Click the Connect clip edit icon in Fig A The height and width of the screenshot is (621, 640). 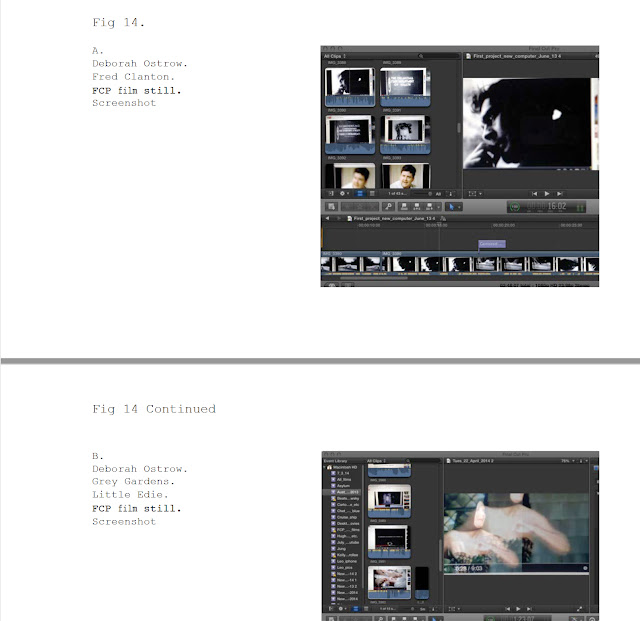(404, 207)
